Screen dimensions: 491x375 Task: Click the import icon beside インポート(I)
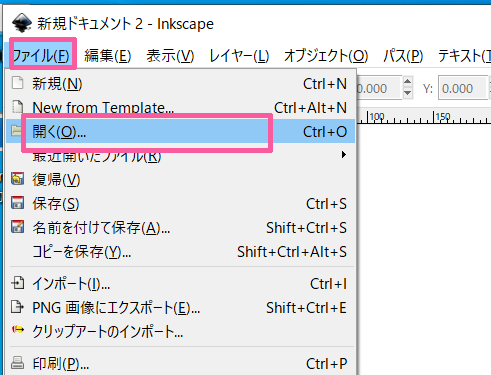17,283
